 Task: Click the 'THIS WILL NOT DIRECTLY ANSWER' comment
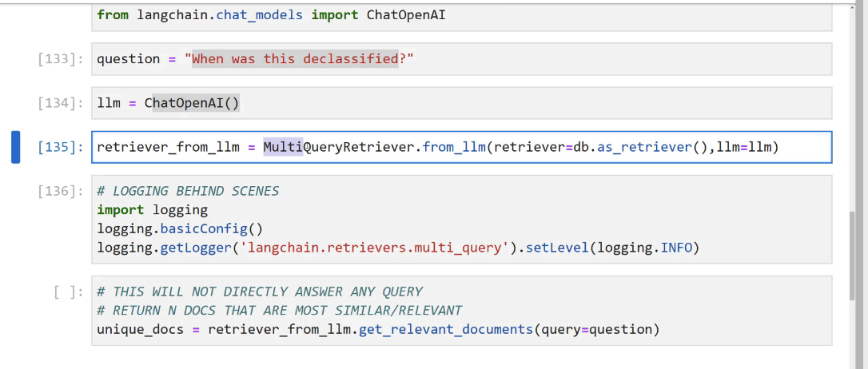click(x=260, y=292)
